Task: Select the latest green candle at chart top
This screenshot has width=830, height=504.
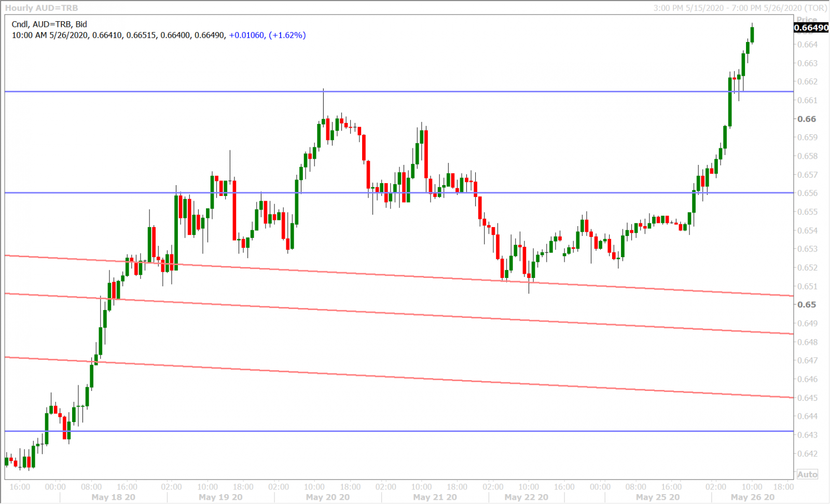Action: (x=752, y=34)
